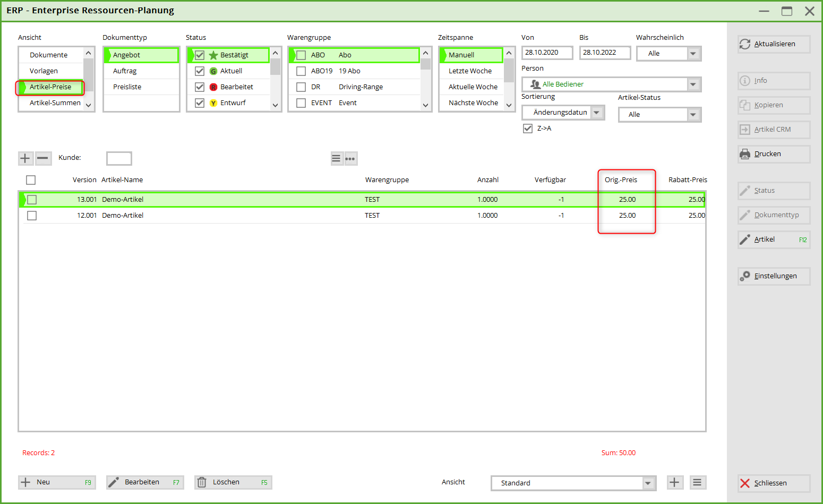Open the Alle Bediener person dropdown

[693, 84]
